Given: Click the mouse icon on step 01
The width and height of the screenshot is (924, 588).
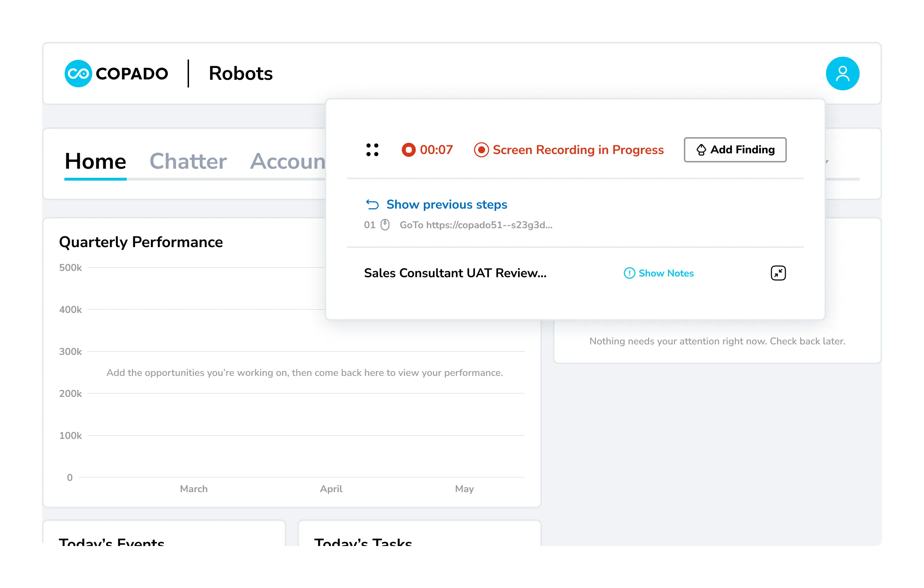Looking at the screenshot, I should click(385, 225).
